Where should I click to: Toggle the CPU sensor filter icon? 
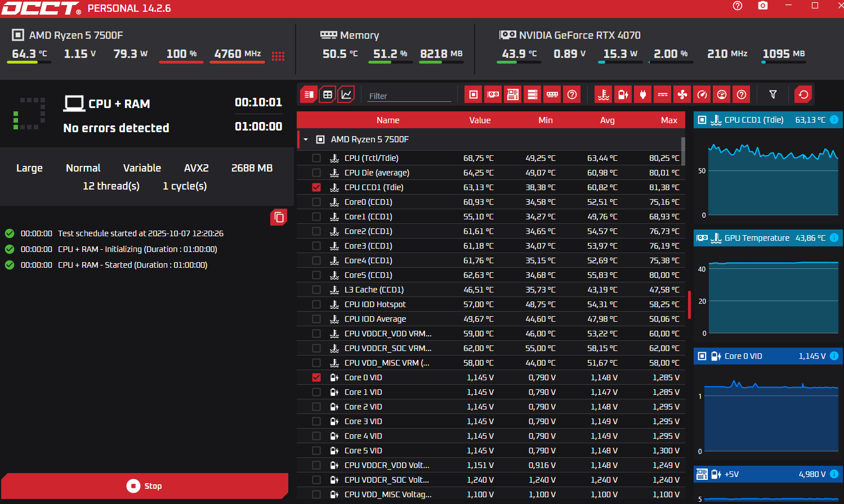coord(474,94)
